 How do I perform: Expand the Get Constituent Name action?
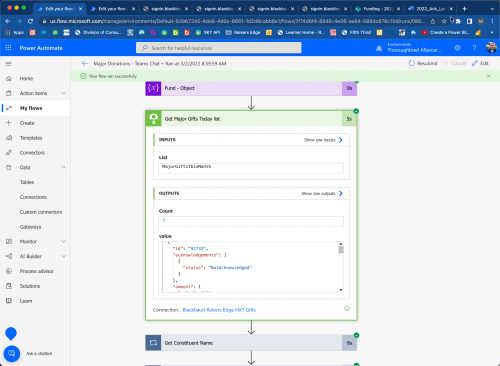[251, 343]
